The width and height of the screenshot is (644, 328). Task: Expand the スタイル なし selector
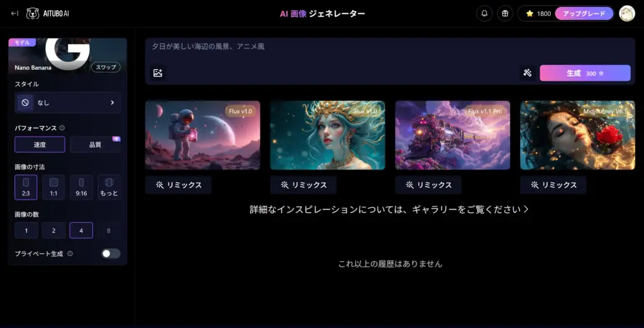click(67, 103)
